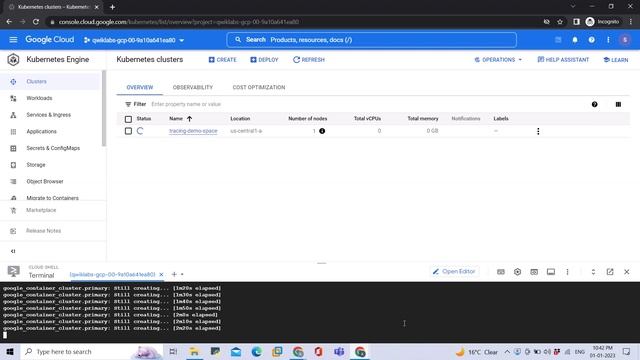Open Cloud Shell more options menu
The height and width of the screenshot is (360, 640).
point(567,272)
